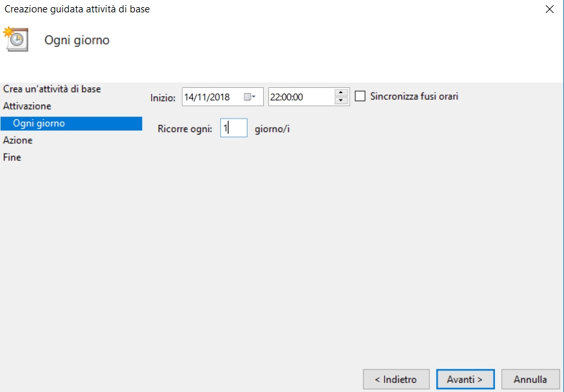The image size is (564, 392).
Task: Cancel the wizard with Annulla
Action: pos(530,380)
